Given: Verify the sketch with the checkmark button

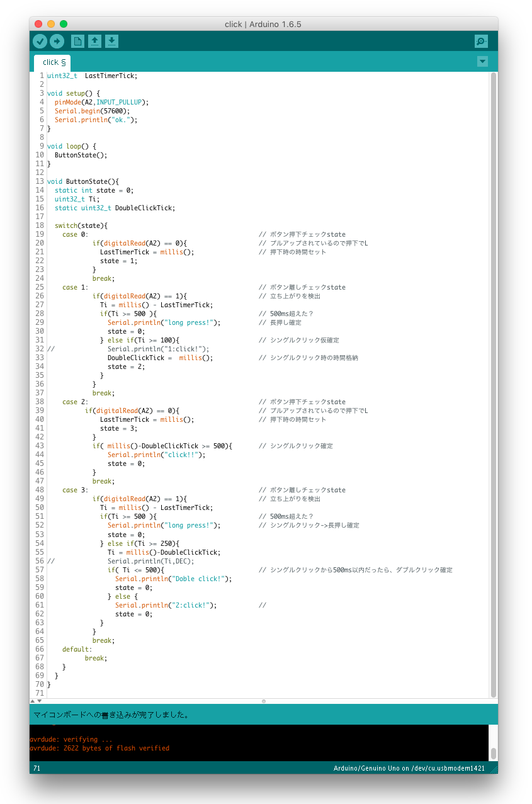Looking at the screenshot, I should point(40,42).
